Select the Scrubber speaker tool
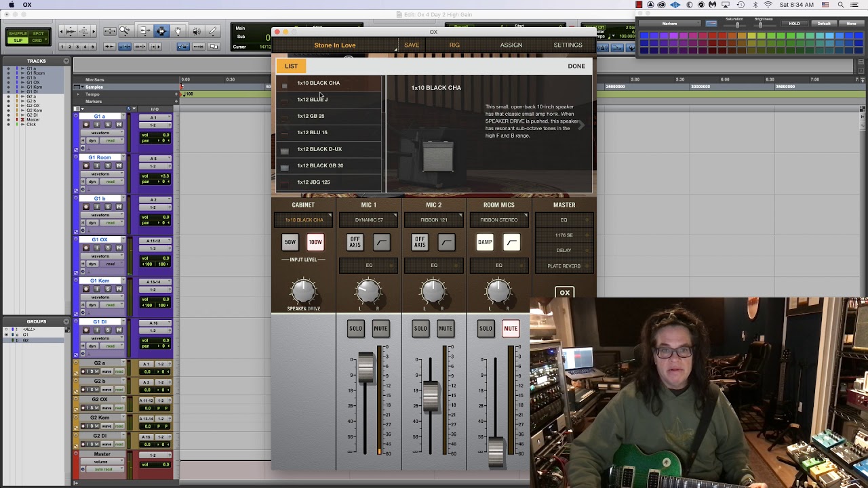This screenshot has width=868, height=488. click(196, 31)
